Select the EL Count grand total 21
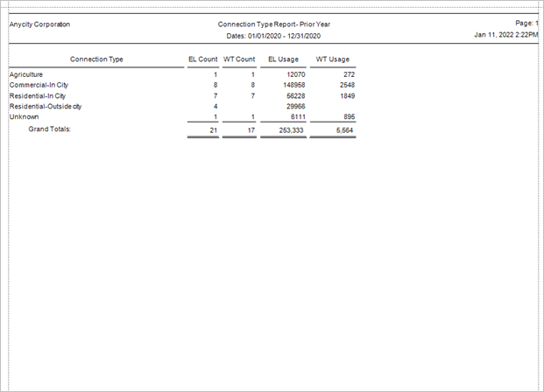544x392 pixels. click(x=214, y=130)
